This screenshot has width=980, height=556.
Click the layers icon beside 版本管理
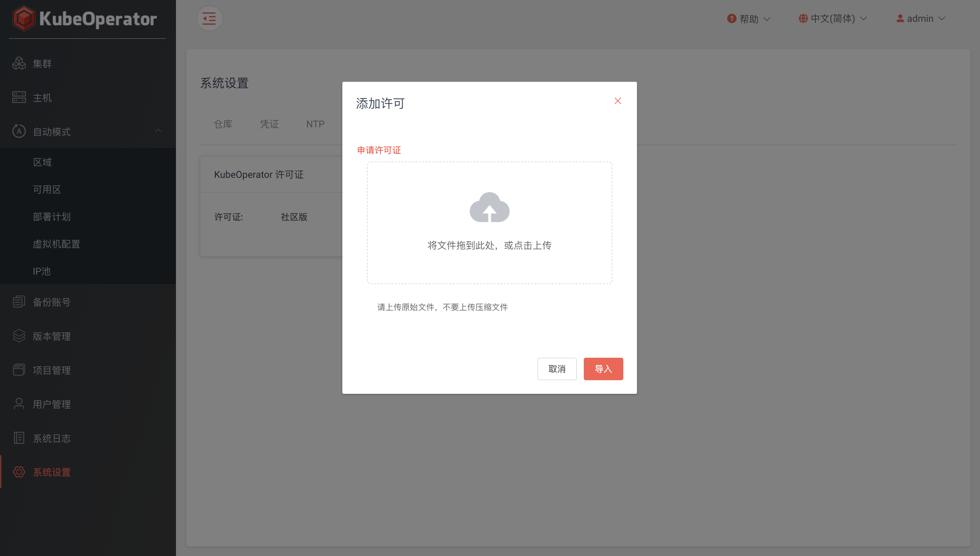19,336
